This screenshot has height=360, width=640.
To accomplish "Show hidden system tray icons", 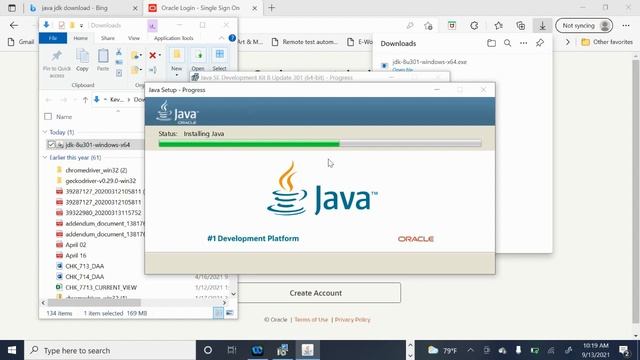I will coord(470,350).
